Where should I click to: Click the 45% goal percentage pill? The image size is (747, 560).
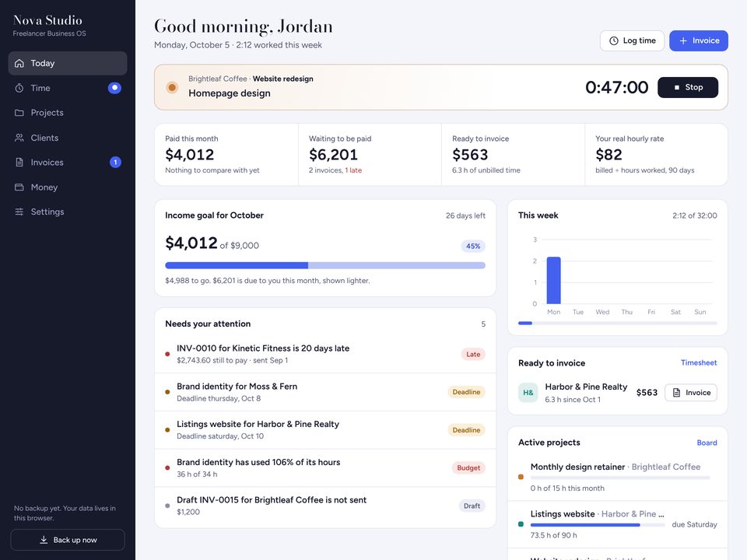click(473, 247)
